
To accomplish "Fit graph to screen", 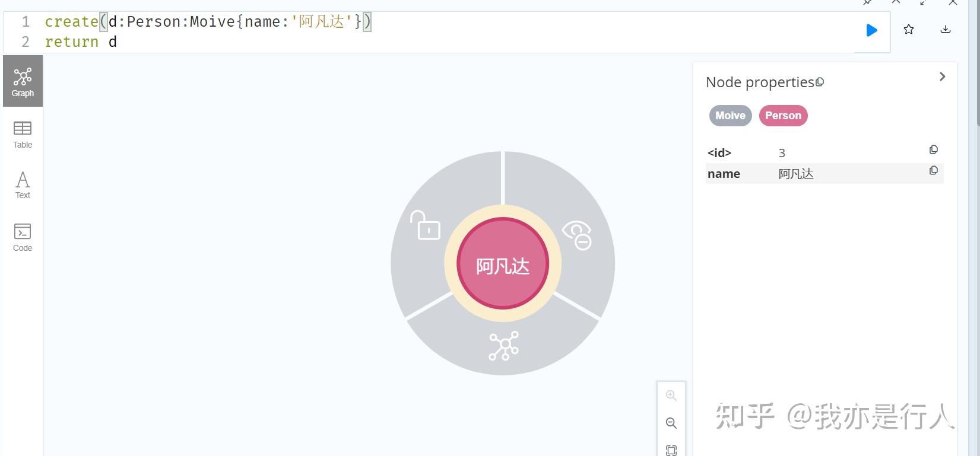I will click(x=671, y=450).
